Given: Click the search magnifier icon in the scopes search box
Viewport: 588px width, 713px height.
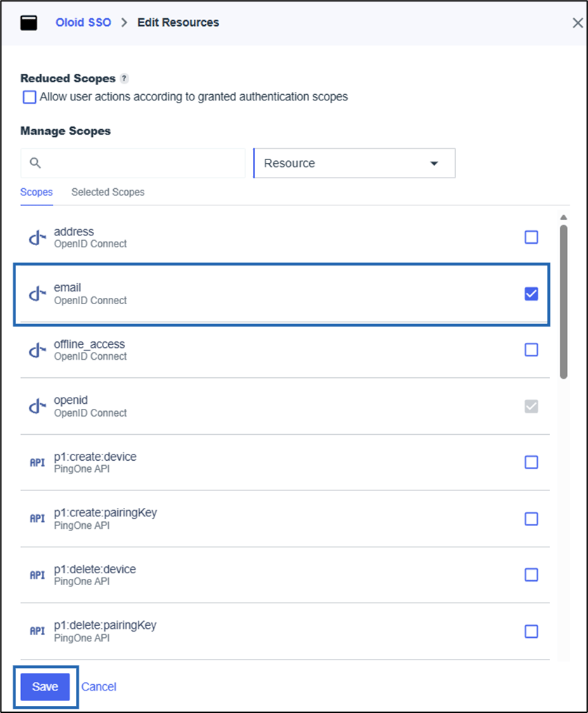Looking at the screenshot, I should pyautogui.click(x=35, y=163).
